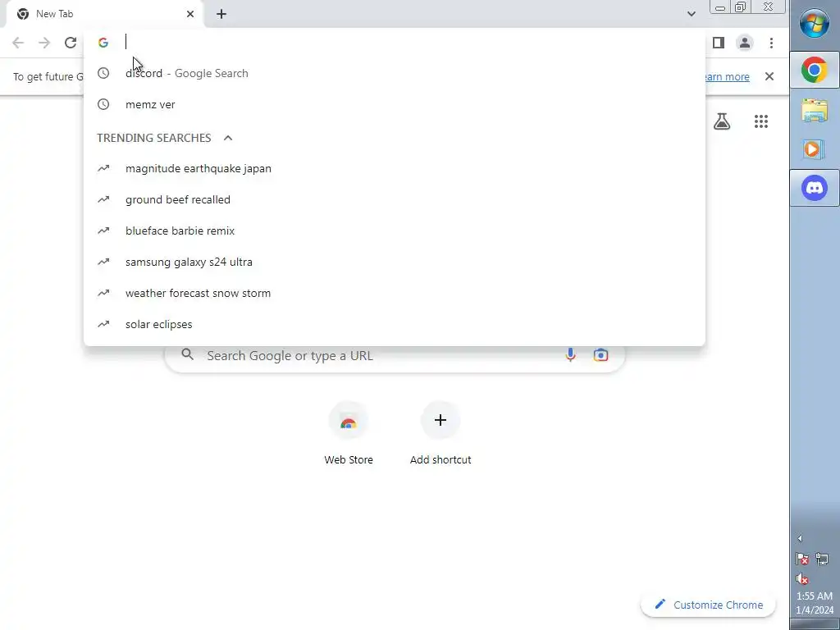Screen dimensions: 840x630
Task: Open the profile avatar menu
Action: pos(745,43)
